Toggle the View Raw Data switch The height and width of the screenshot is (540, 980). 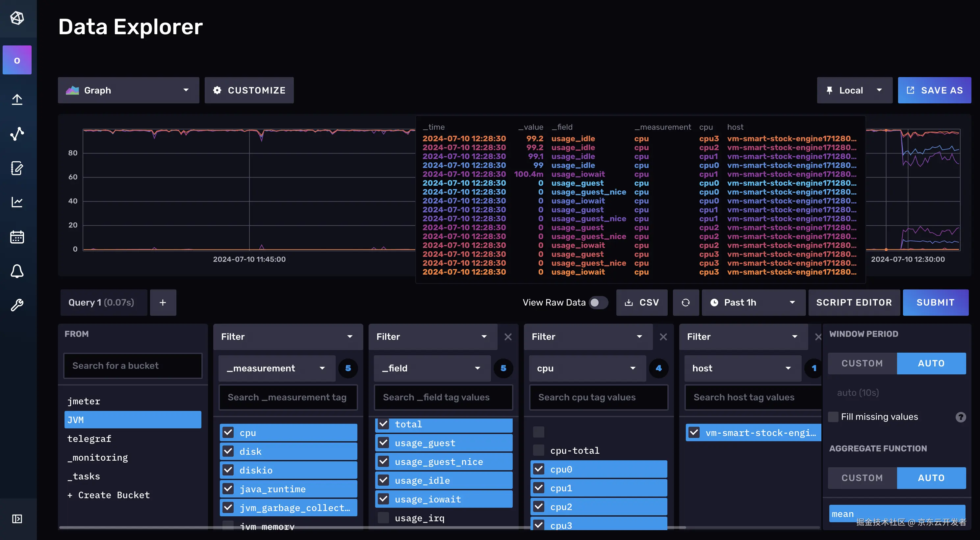coord(598,303)
